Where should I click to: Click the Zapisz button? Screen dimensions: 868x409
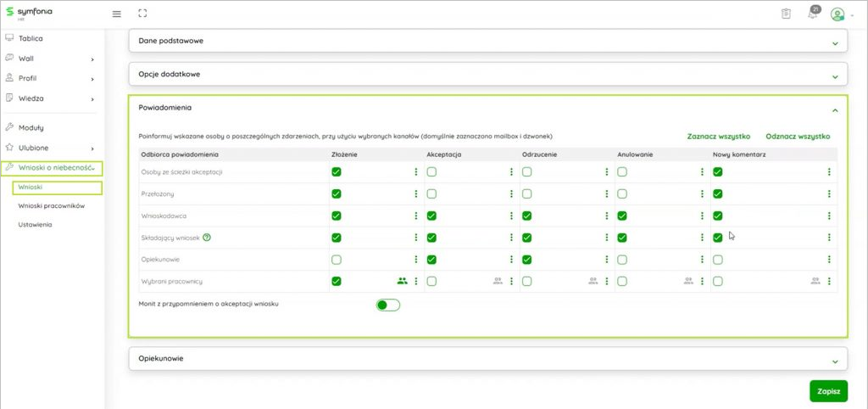[x=827, y=391]
